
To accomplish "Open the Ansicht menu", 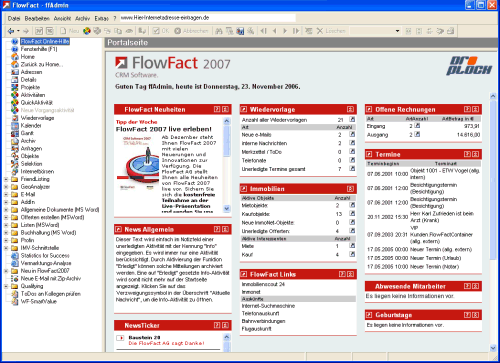I will point(62,18).
